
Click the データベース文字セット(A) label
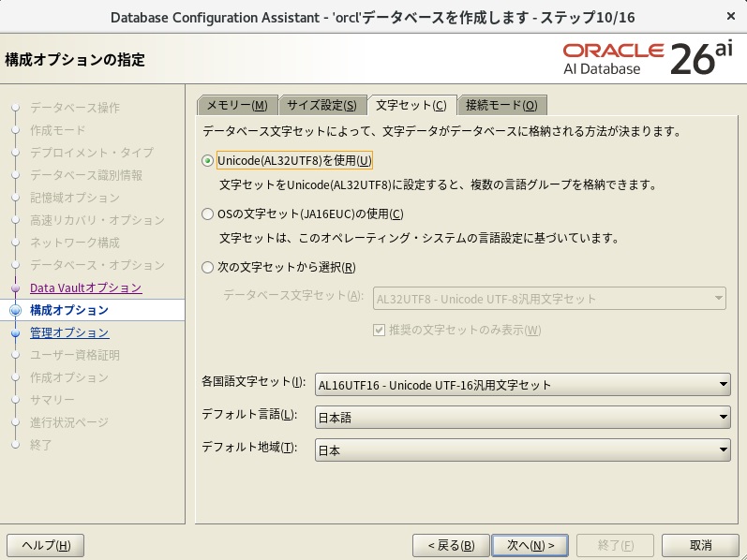pos(293,295)
